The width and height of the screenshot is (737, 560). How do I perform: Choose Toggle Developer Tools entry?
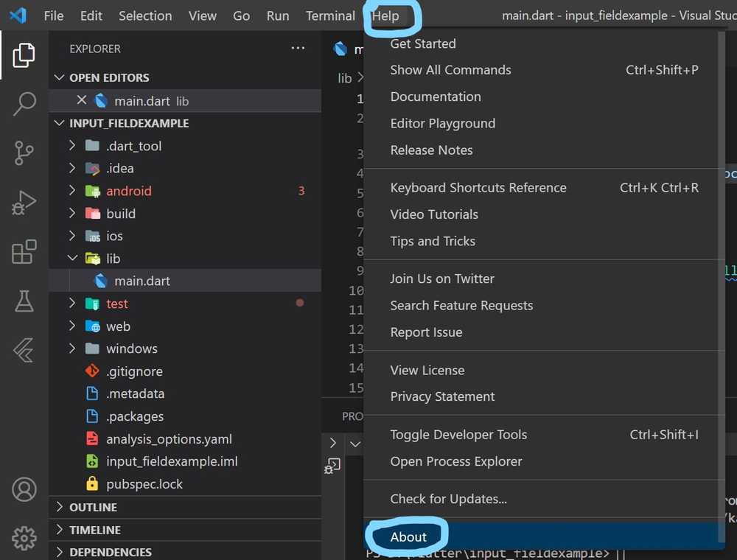(x=544, y=435)
